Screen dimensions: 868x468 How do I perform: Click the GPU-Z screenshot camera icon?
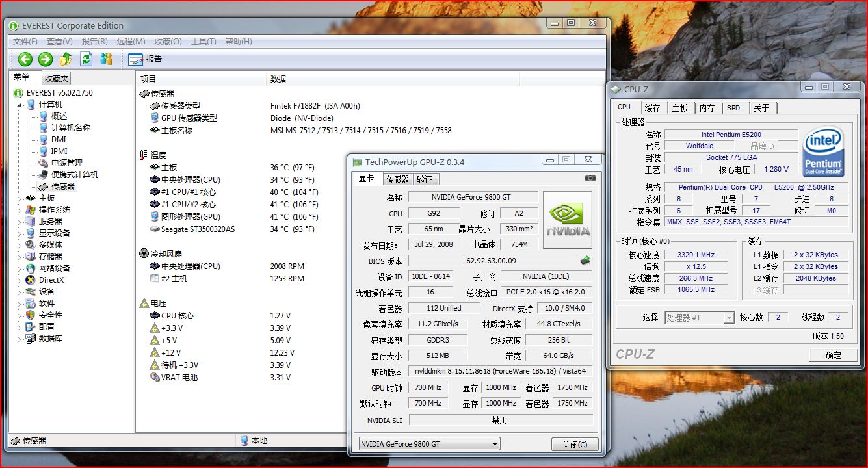point(590,178)
